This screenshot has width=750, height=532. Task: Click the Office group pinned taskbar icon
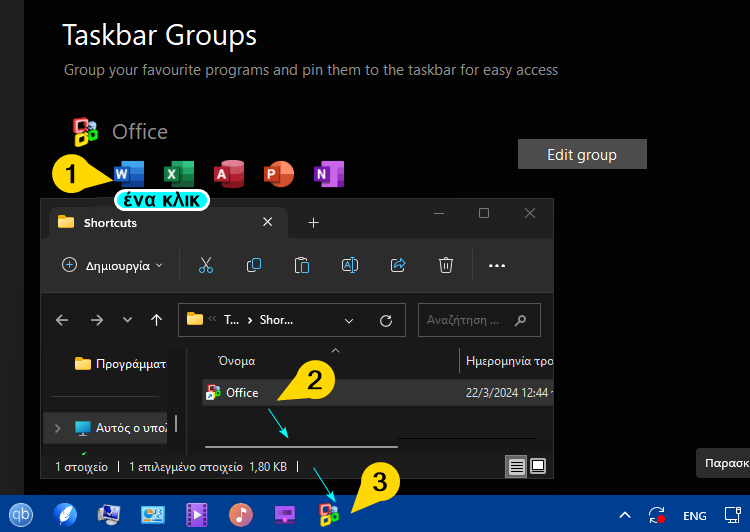(329, 515)
